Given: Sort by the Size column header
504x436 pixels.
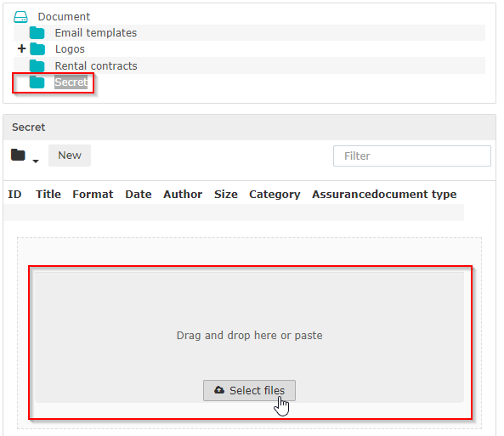Looking at the screenshot, I should (226, 195).
